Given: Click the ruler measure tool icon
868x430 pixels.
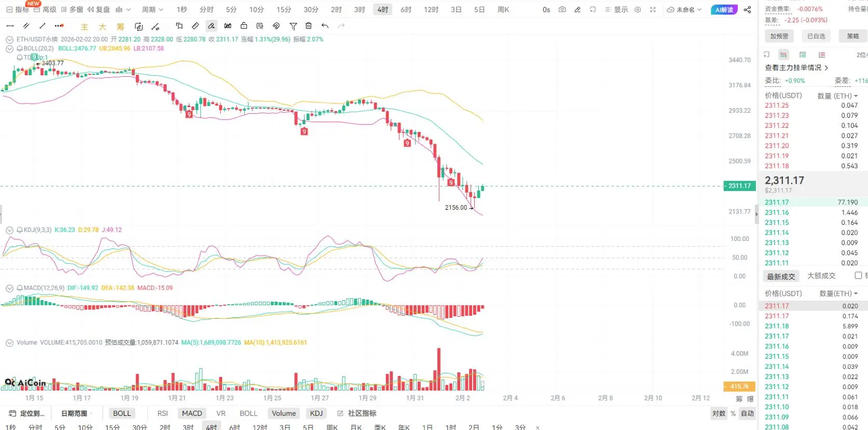Looking at the screenshot, I should pos(195,26).
